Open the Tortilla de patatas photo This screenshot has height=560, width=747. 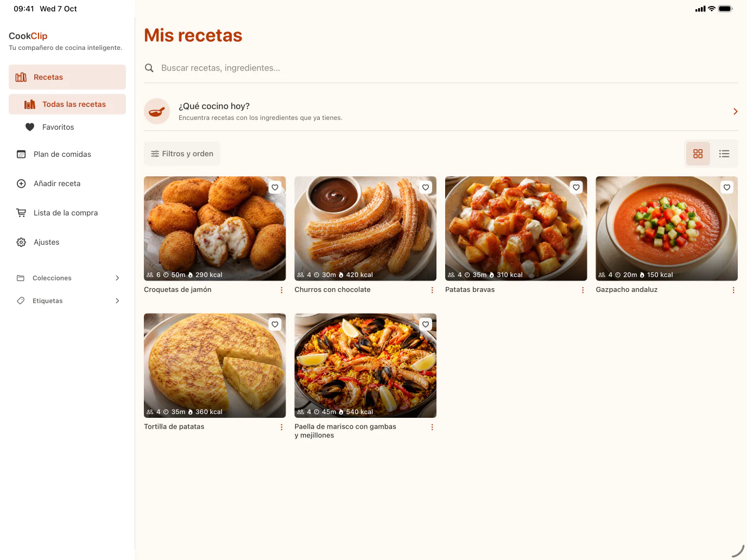tap(215, 365)
